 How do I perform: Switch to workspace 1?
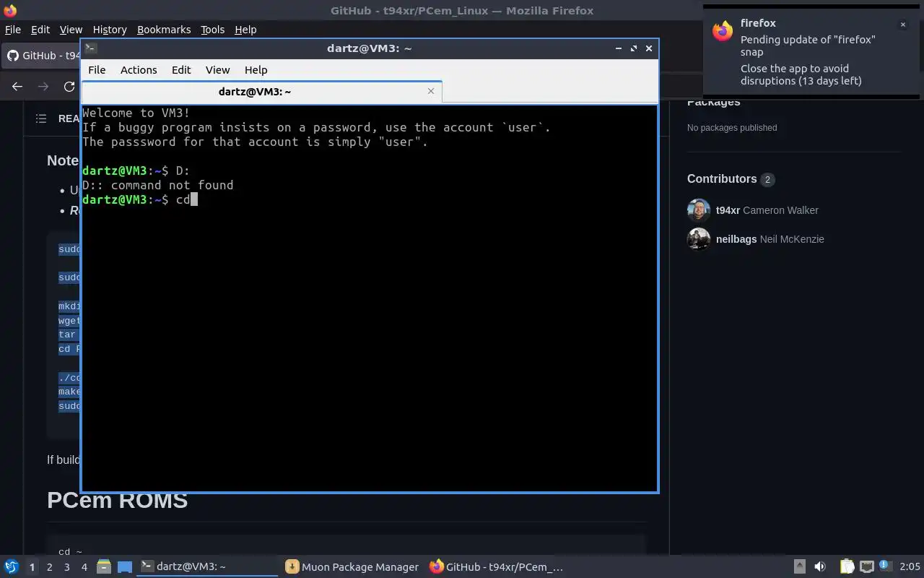coord(32,567)
